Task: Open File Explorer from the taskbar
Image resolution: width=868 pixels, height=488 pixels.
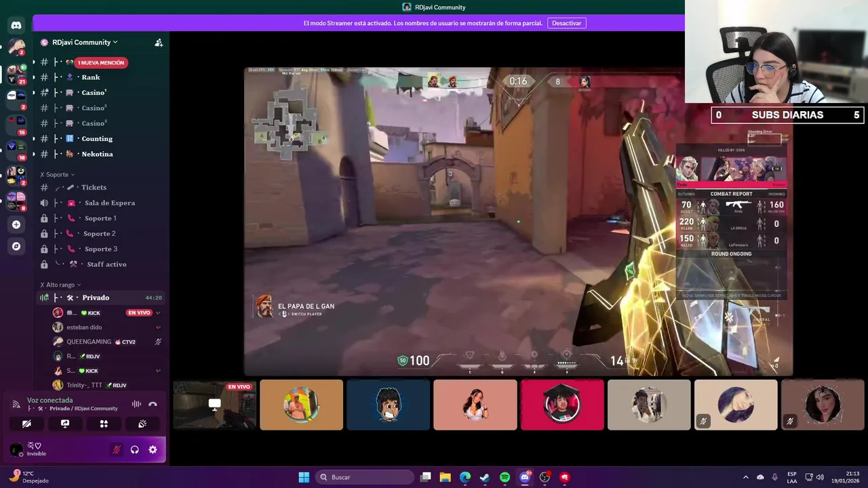Action: coord(446,477)
